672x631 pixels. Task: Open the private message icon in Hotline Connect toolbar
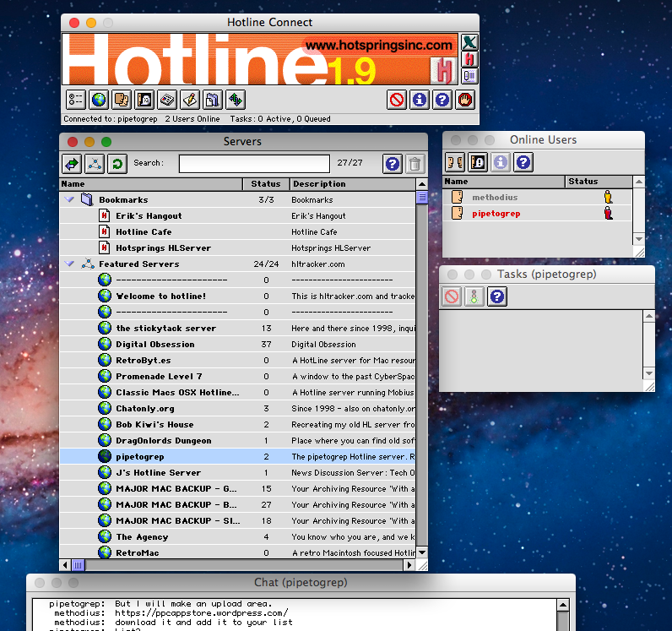[144, 100]
